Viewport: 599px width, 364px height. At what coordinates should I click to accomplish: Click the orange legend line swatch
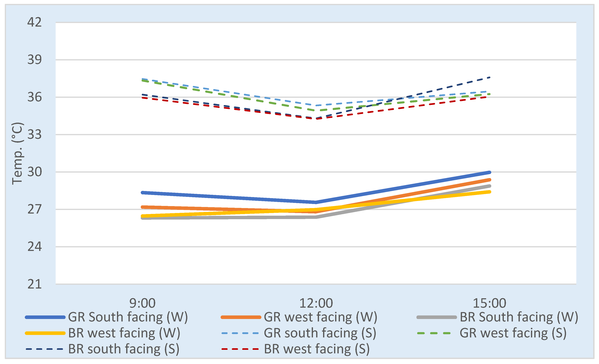pyautogui.click(x=241, y=317)
